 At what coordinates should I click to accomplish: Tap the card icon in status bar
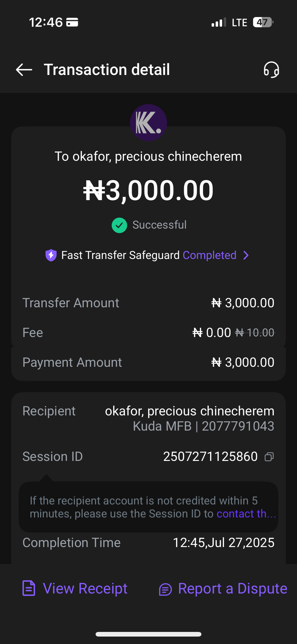[72, 22]
